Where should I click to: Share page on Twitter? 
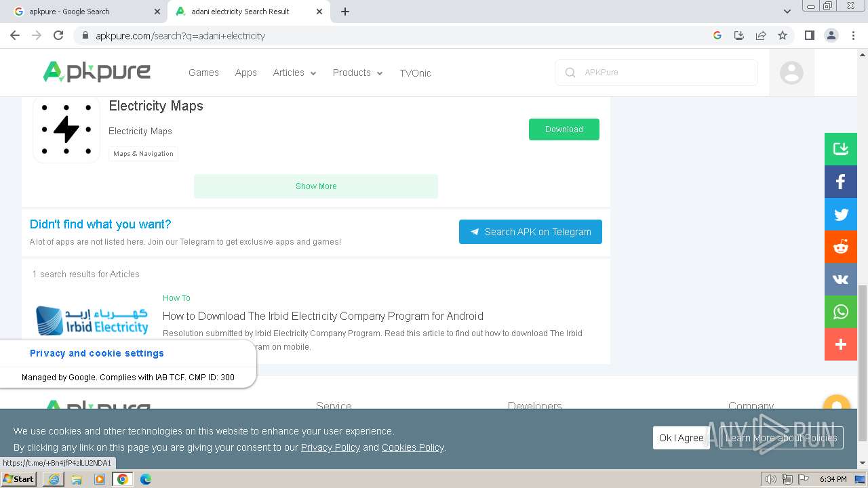841,214
